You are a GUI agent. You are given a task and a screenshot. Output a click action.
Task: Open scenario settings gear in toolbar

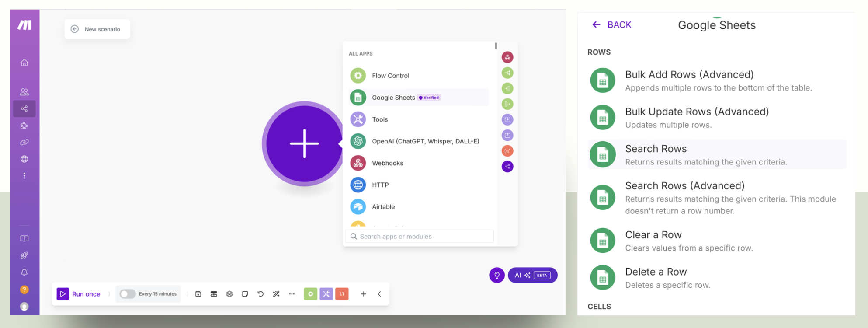point(229,294)
